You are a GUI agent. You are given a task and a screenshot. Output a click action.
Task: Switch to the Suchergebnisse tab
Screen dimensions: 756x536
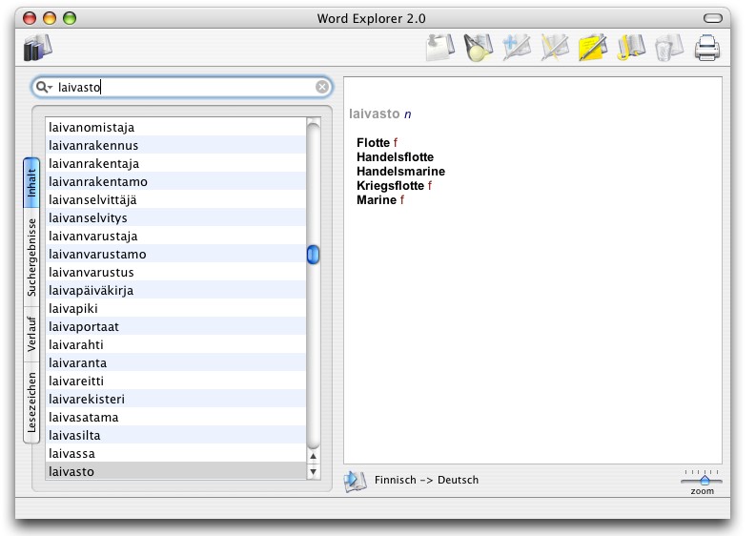coord(31,258)
